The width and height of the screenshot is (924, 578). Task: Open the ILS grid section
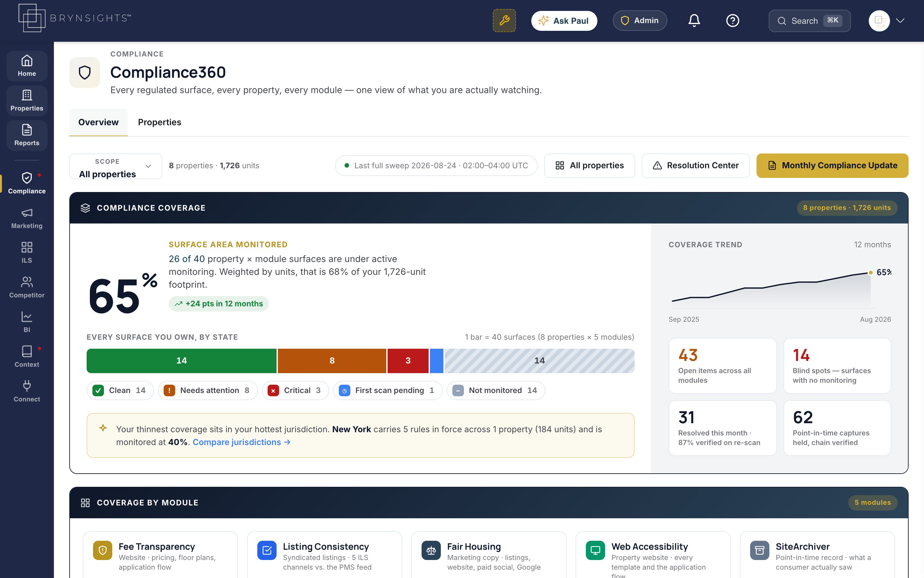(x=27, y=253)
